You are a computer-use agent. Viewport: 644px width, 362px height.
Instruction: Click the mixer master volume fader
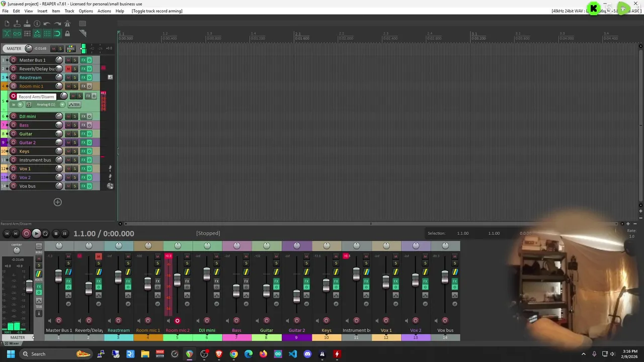click(29, 286)
